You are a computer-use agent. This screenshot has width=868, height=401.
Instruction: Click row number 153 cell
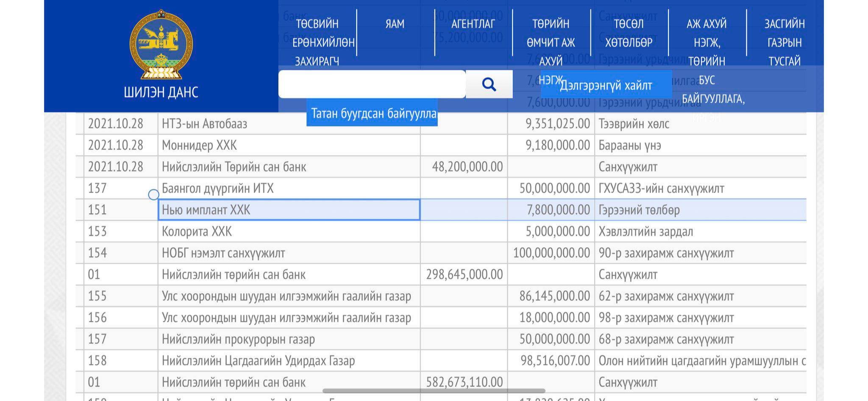(121, 231)
